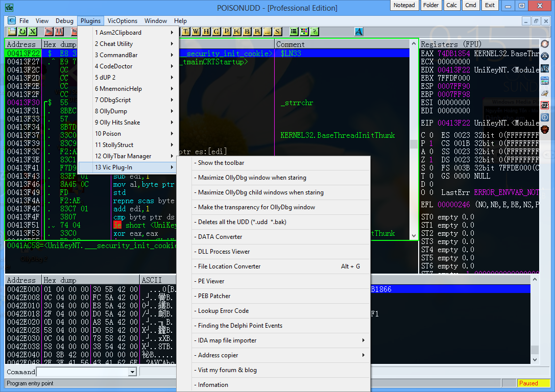Select 'PE Viewer' menu entry
This screenshot has width=555, height=392.
coord(280,281)
